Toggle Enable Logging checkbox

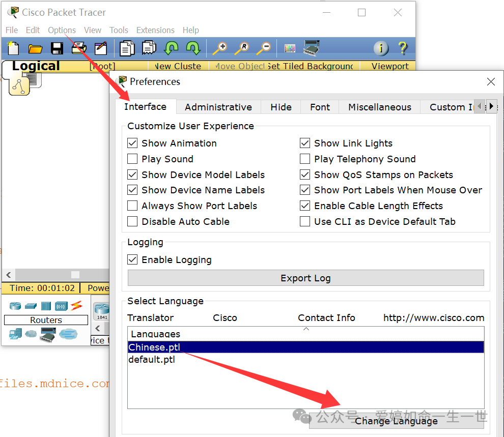132,259
